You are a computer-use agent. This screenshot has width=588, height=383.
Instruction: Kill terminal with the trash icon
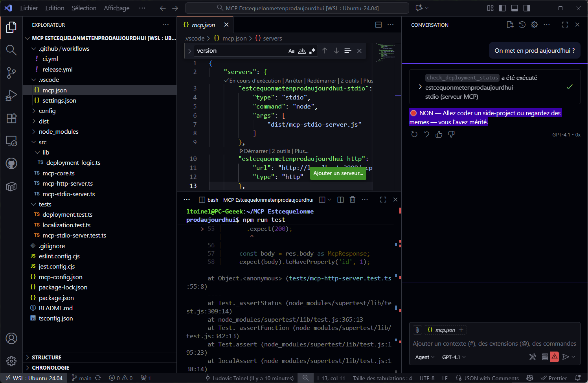pos(353,200)
